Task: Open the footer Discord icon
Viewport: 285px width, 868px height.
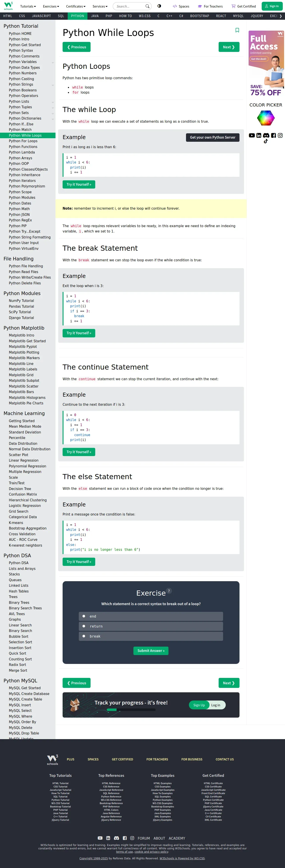Action: point(116,838)
